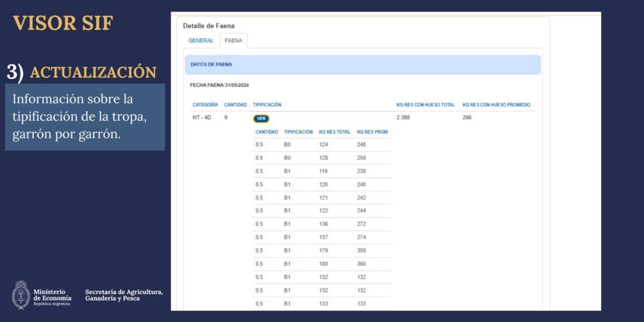The width and height of the screenshot is (644, 322).
Task: Click the B1 typification in the 119 row
Action: click(x=287, y=171)
